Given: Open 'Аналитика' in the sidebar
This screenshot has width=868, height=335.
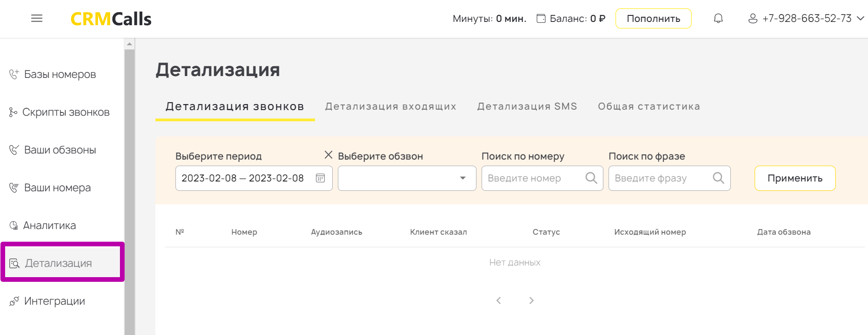Looking at the screenshot, I should point(49,225).
